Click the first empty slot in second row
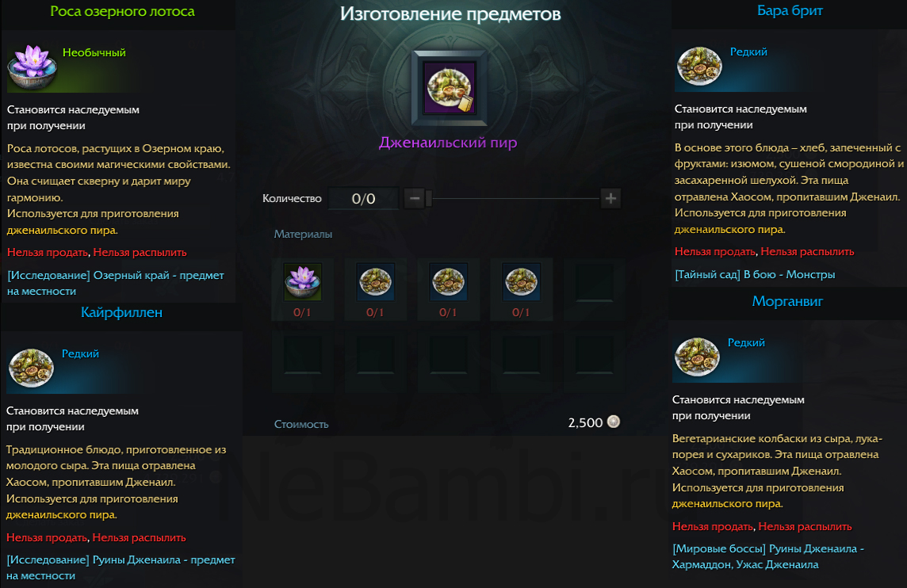 pos(302,354)
